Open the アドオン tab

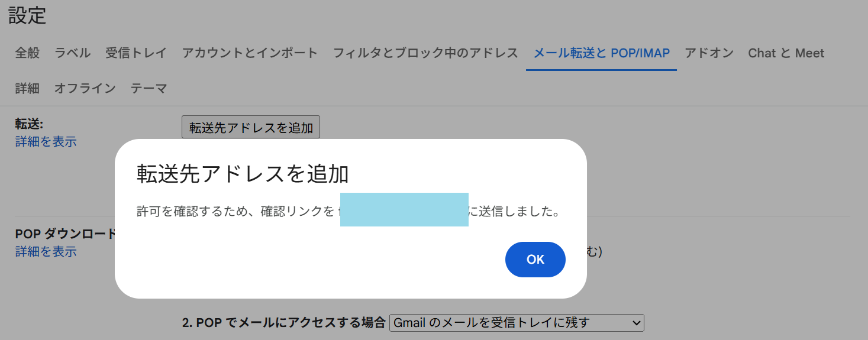pos(709,53)
